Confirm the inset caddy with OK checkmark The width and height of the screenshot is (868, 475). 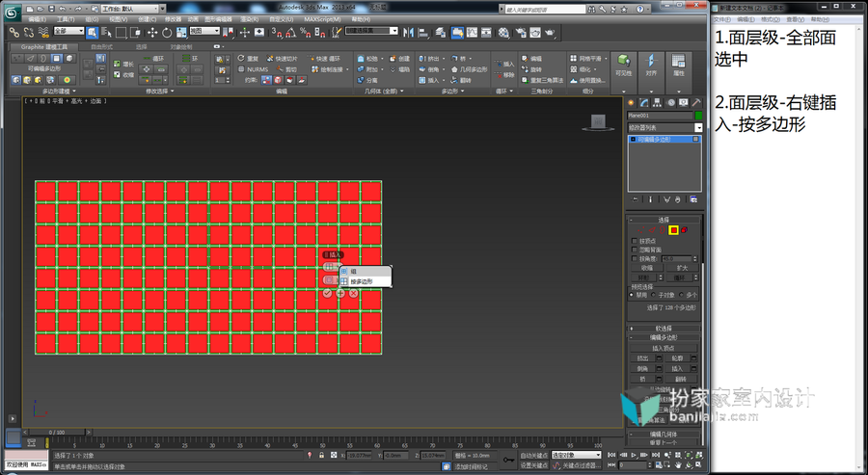tap(327, 293)
